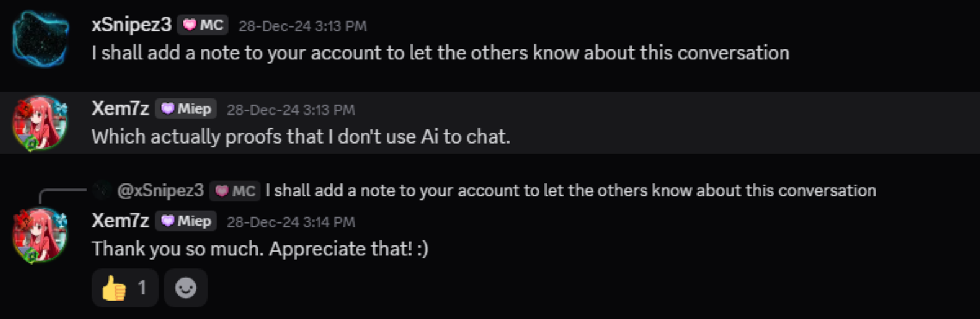Screen dimensions: 980x319
Task: Open Xem7z username on the highlighted message
Action: [120, 109]
